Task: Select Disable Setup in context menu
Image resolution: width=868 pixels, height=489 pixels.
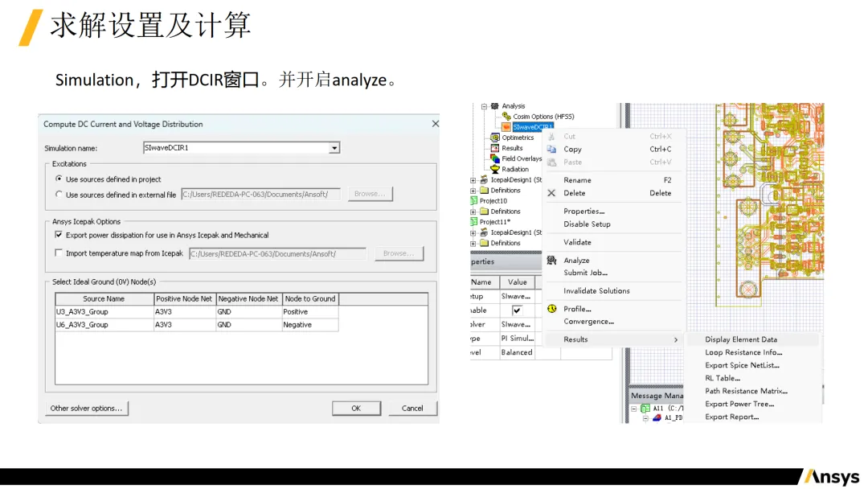Action: coord(587,224)
